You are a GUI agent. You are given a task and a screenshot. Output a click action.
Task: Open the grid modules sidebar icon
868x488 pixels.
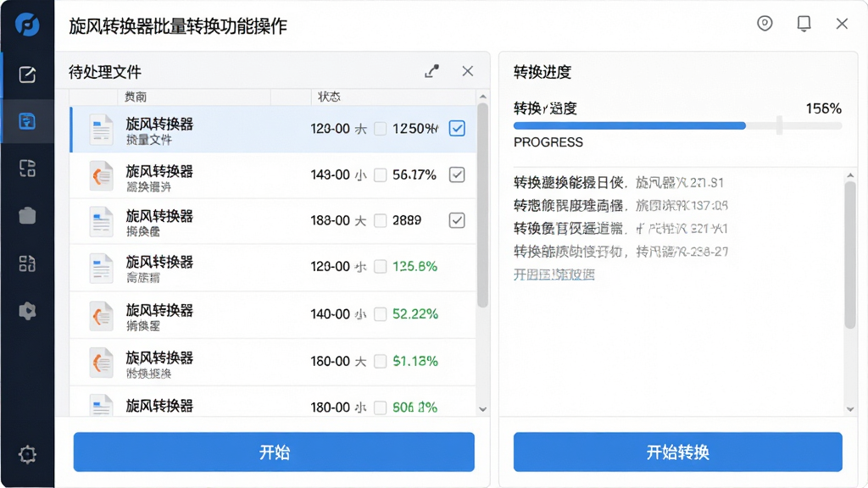coord(27,263)
